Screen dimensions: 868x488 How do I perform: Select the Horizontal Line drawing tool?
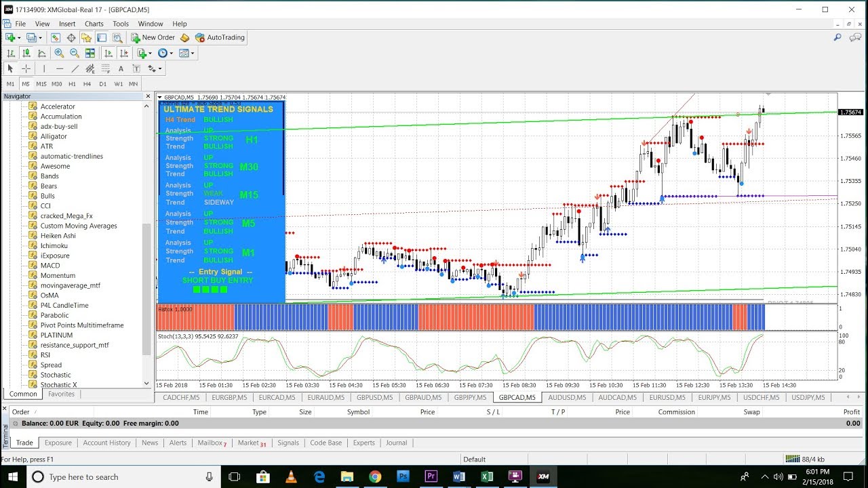point(60,68)
